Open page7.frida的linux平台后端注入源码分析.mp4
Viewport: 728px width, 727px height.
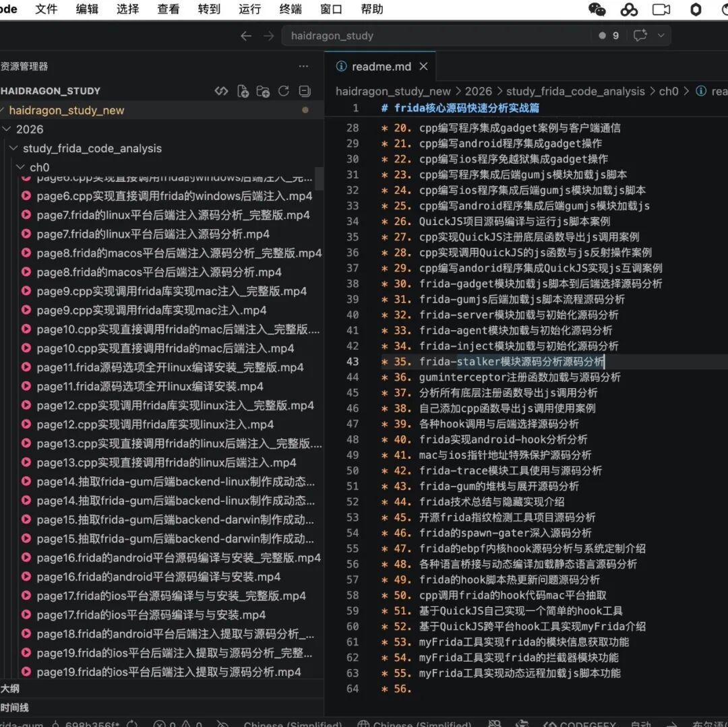pos(153,234)
